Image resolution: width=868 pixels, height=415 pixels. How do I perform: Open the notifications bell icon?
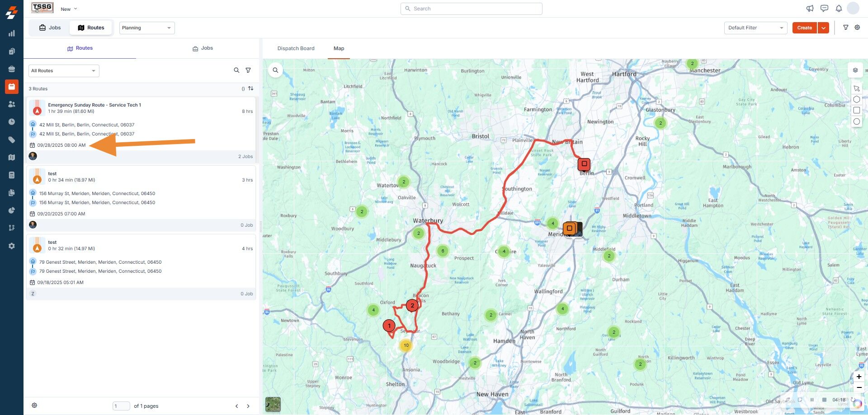(839, 9)
